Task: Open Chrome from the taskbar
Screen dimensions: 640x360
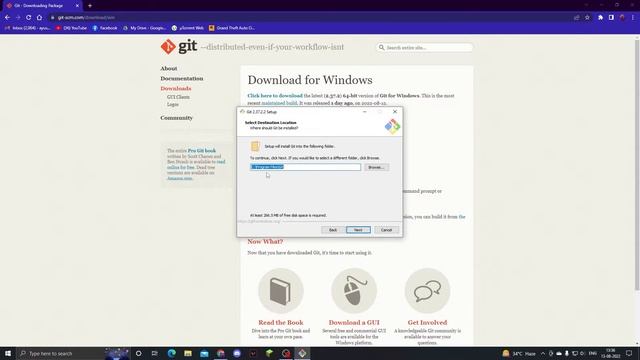Action: point(220,353)
